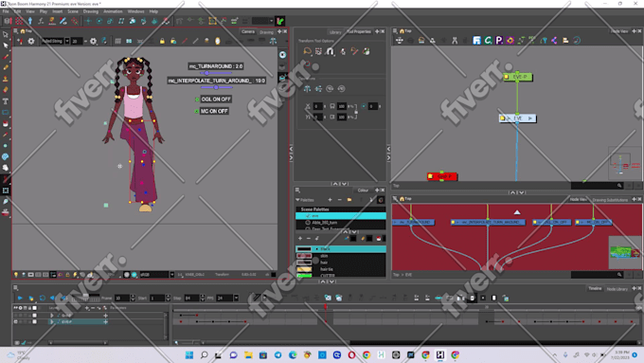
Task: Toggle visibility of the EVE-P timeline layer
Action: click(15, 321)
